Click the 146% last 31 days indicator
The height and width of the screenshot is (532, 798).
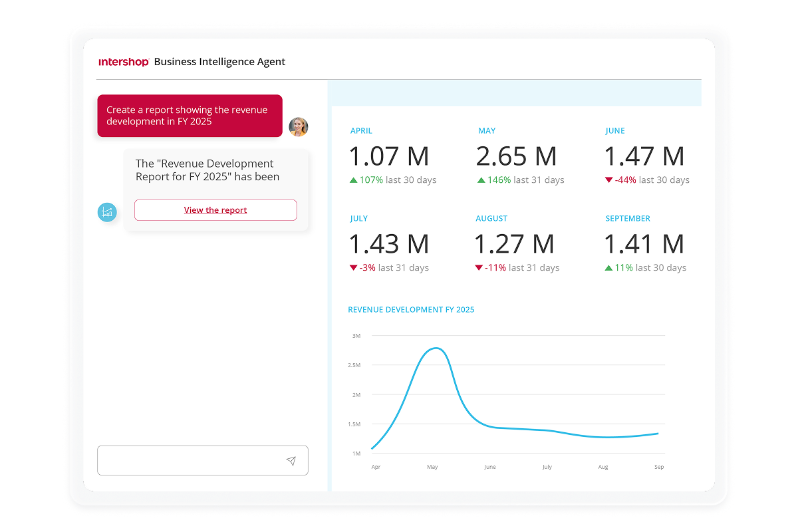click(x=521, y=180)
